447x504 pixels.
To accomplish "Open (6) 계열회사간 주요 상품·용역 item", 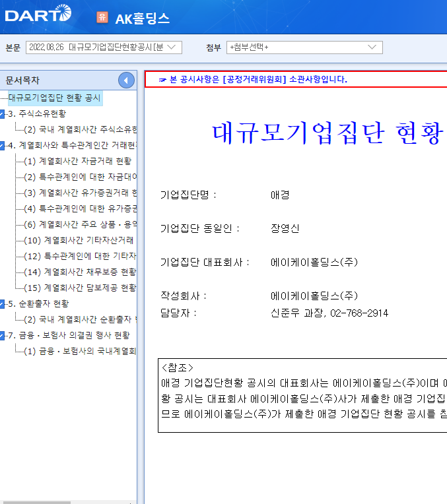I will coord(80,224).
